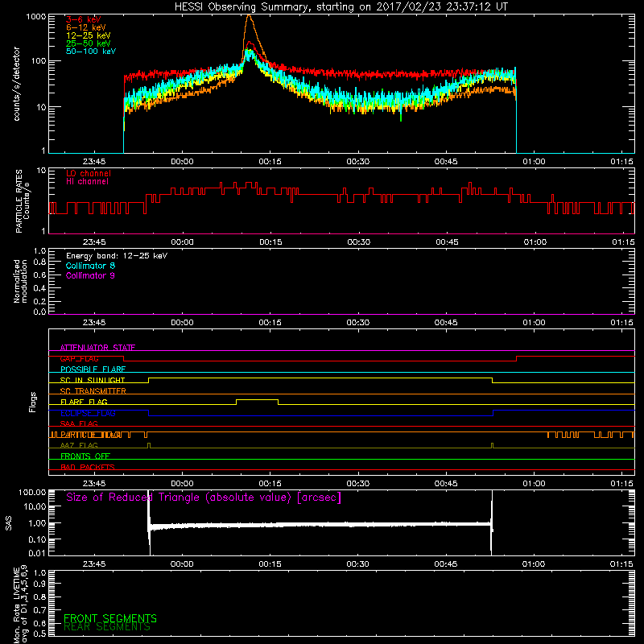Click the Energy band: 12-25 keV text
The height and width of the screenshot is (644, 644).
click(117, 256)
